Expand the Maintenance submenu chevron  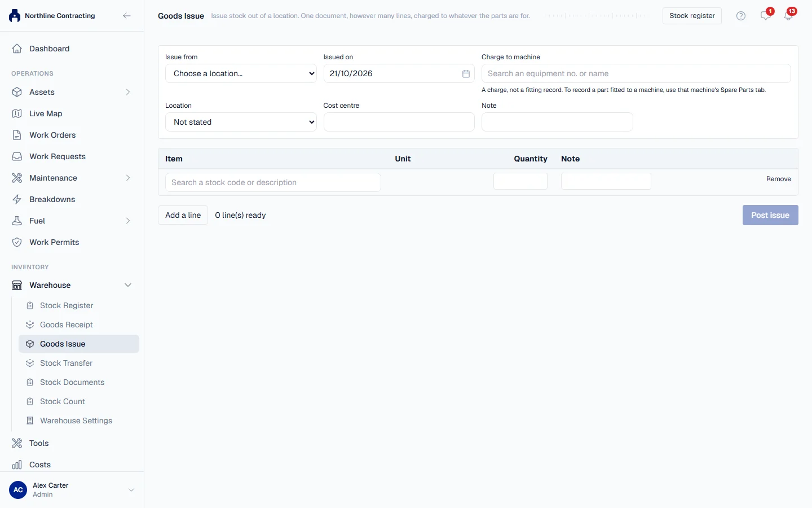[x=128, y=178]
